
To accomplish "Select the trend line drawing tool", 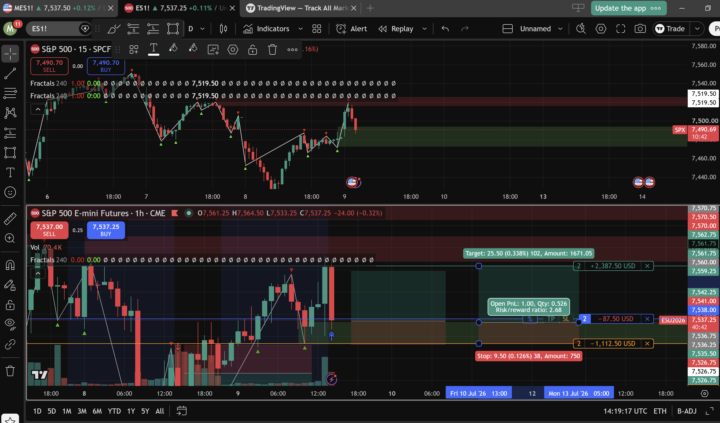I will click(10, 73).
